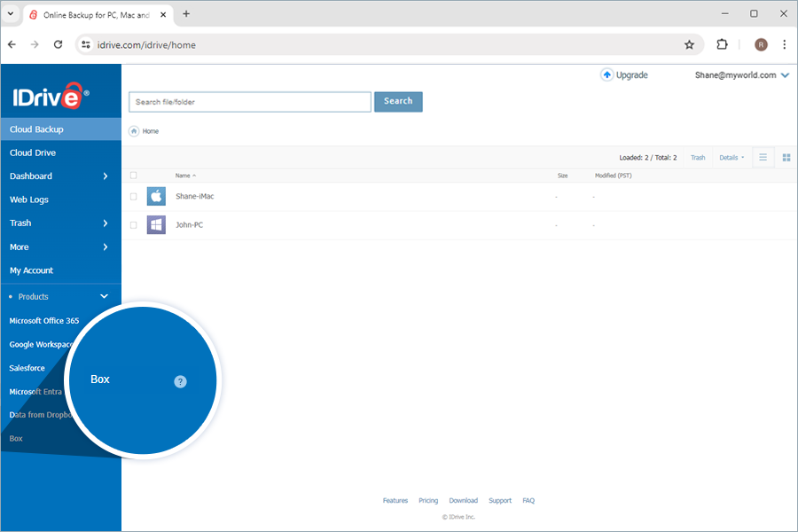Expand the Trash submenu arrow
The width and height of the screenshot is (798, 532).
tap(106, 223)
